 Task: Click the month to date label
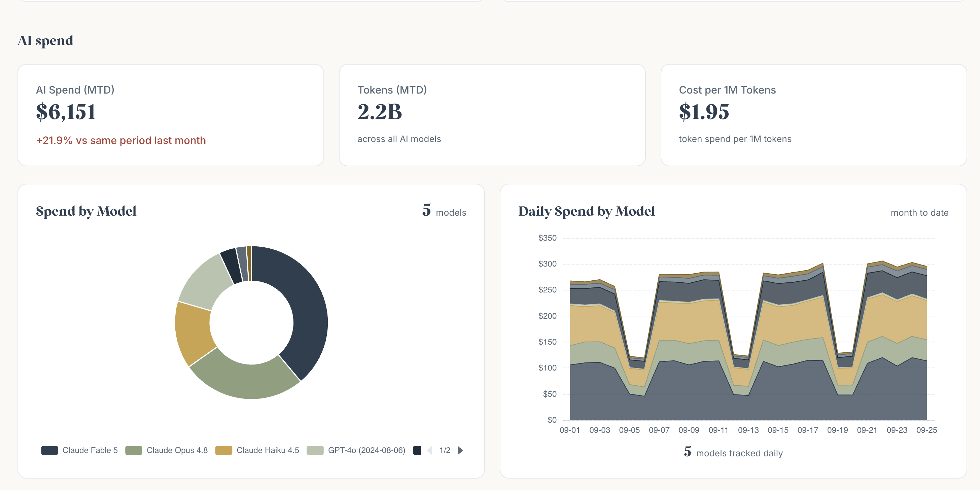pyautogui.click(x=919, y=213)
